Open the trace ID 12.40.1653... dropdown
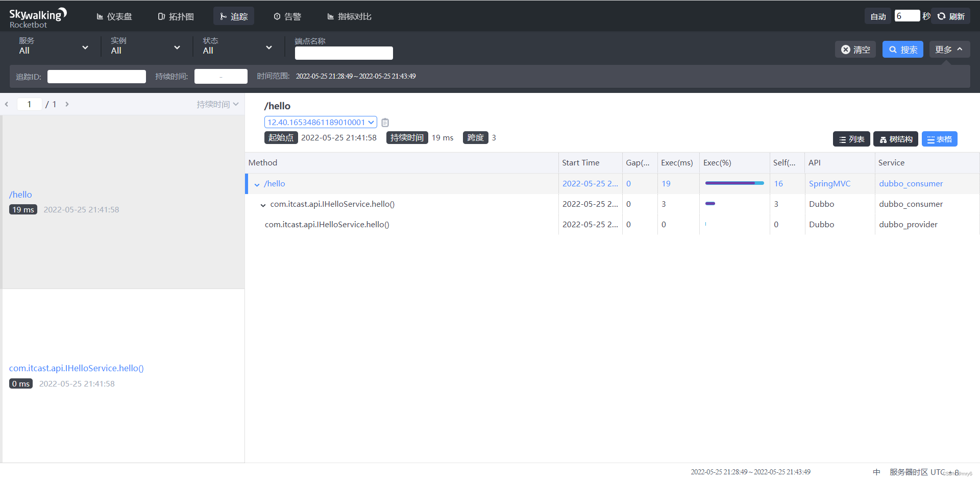The image size is (980, 481). click(321, 122)
